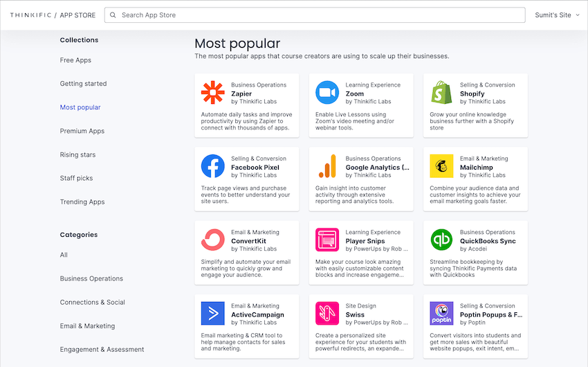Click the Shopify bag logo icon

pyautogui.click(x=441, y=92)
